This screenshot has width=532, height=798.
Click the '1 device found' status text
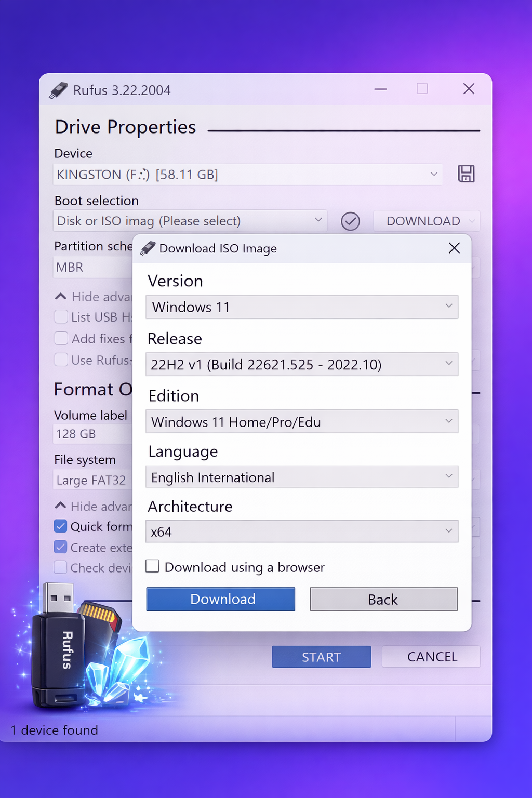pyautogui.click(x=54, y=730)
